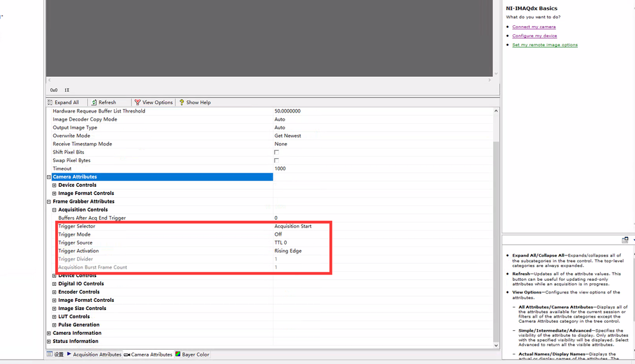Open the View Options menu
The image size is (635, 364).
tap(153, 102)
